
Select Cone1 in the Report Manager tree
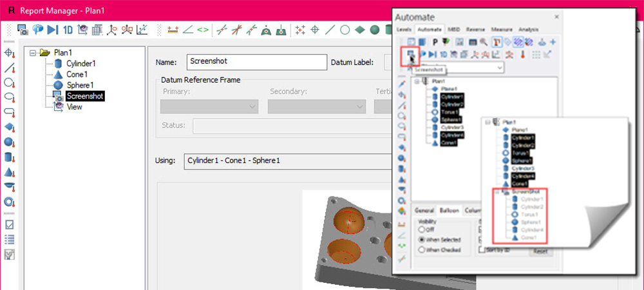point(77,74)
